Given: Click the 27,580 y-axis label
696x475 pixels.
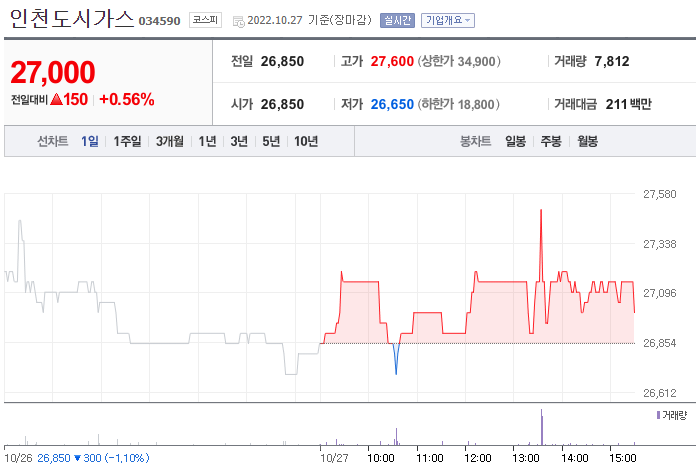Looking at the screenshot, I should tap(660, 194).
